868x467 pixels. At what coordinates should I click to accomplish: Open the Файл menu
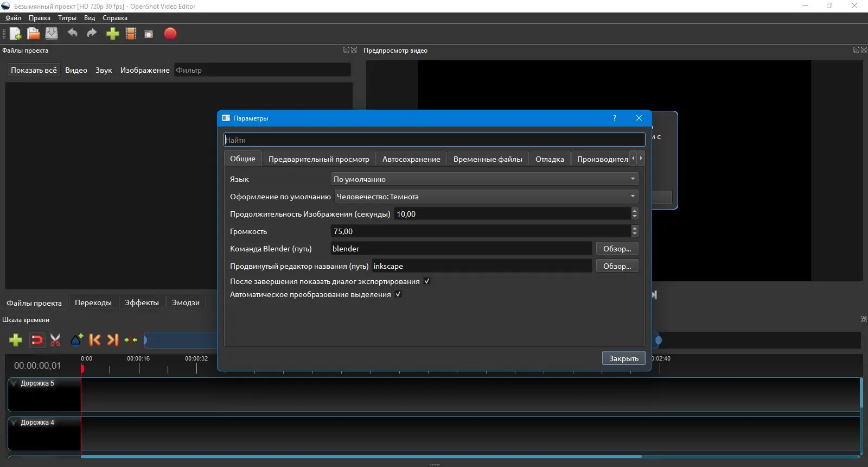click(13, 18)
